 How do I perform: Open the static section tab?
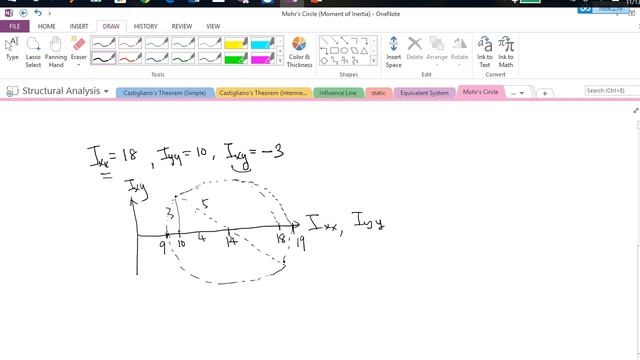pos(378,93)
